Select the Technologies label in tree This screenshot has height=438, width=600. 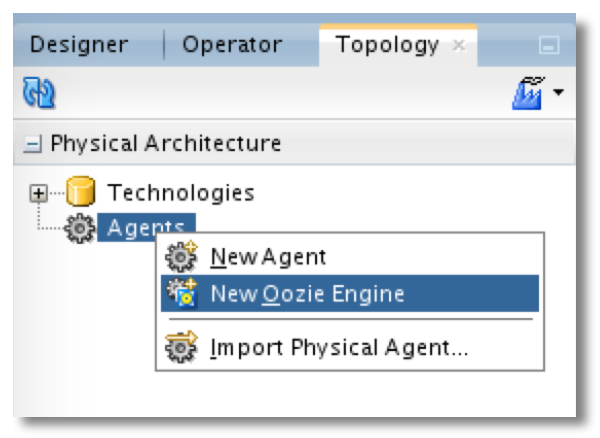[x=181, y=192]
